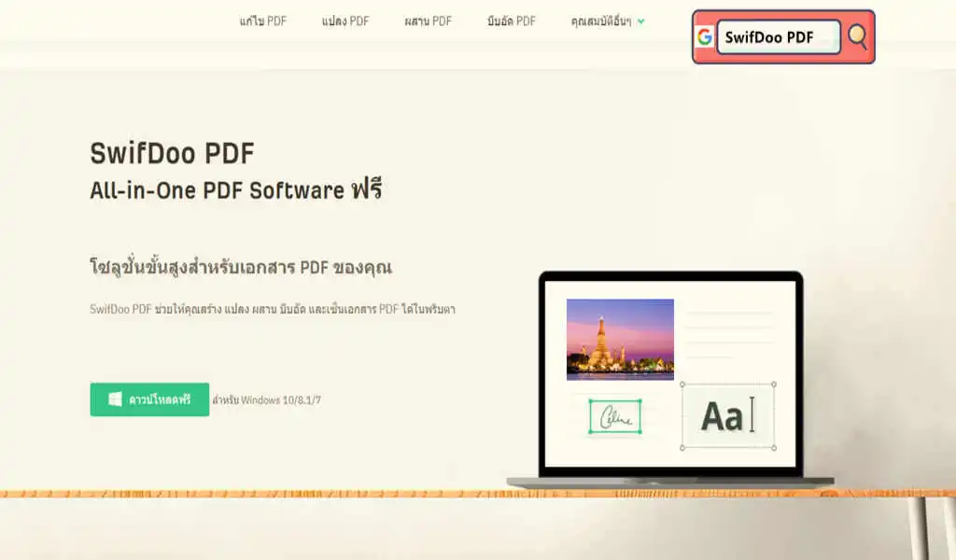Click the All-in-One PDF Software ฟรี subtitle
Image resolution: width=956 pixels, height=560 pixels.
pos(236,190)
